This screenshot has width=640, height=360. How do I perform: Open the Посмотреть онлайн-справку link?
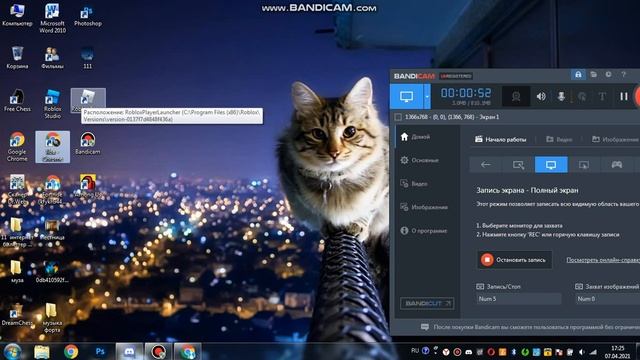point(603,260)
